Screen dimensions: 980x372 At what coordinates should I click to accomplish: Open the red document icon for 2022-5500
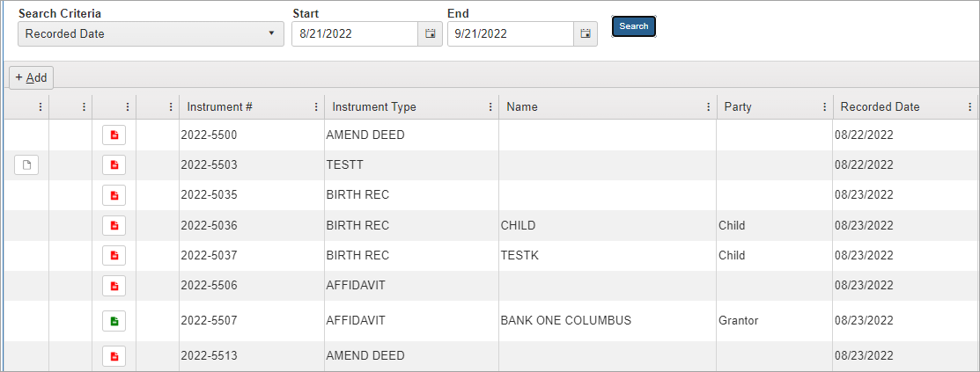point(114,135)
